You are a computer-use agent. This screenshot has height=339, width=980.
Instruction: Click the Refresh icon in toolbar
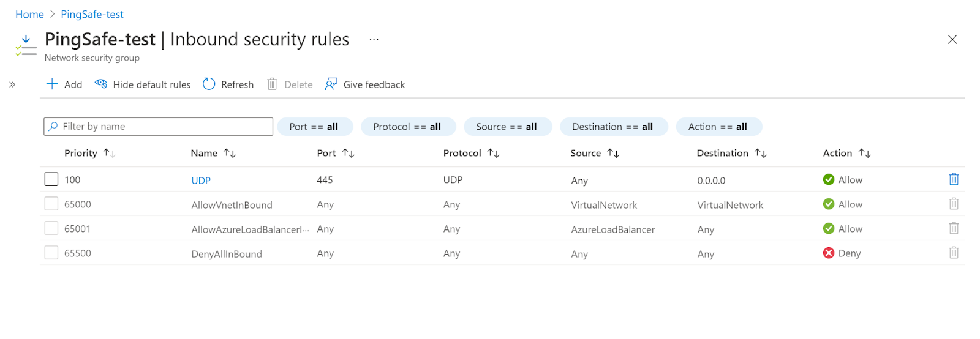pos(209,84)
